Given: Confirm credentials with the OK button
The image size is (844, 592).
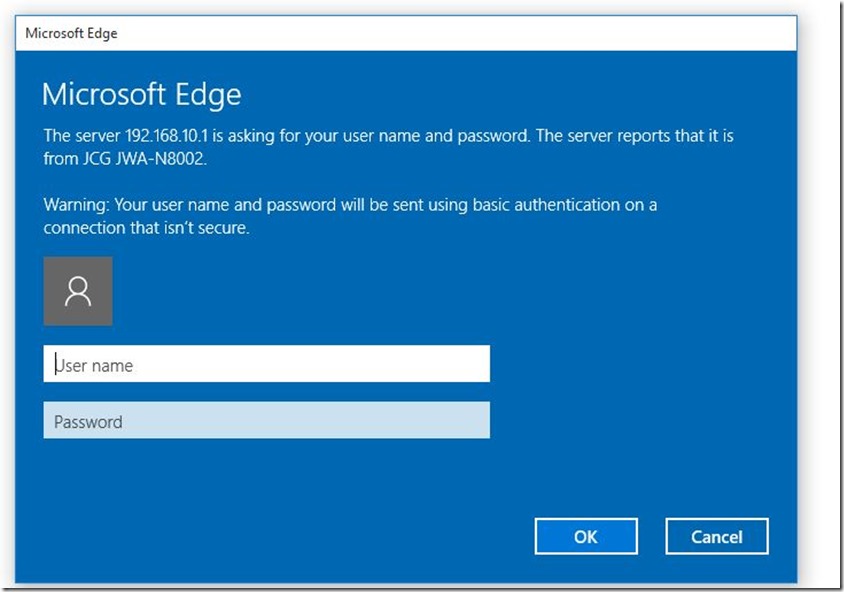Looking at the screenshot, I should (586, 536).
